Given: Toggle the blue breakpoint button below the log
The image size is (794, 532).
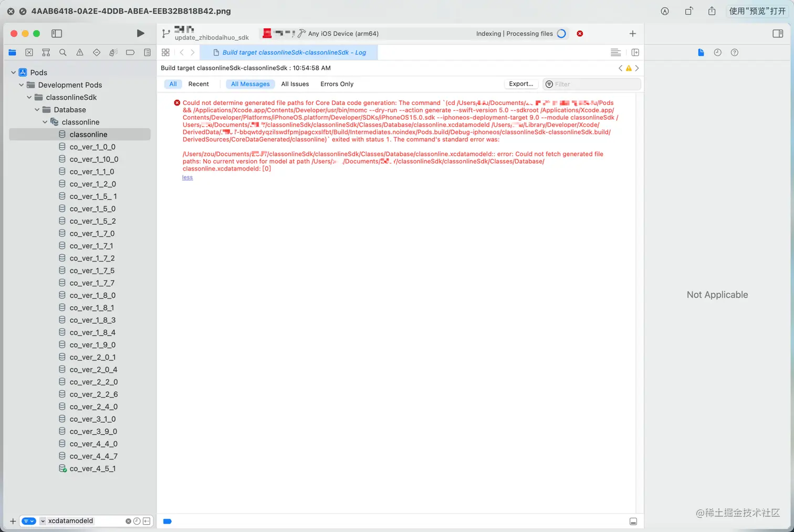Looking at the screenshot, I should (x=167, y=521).
